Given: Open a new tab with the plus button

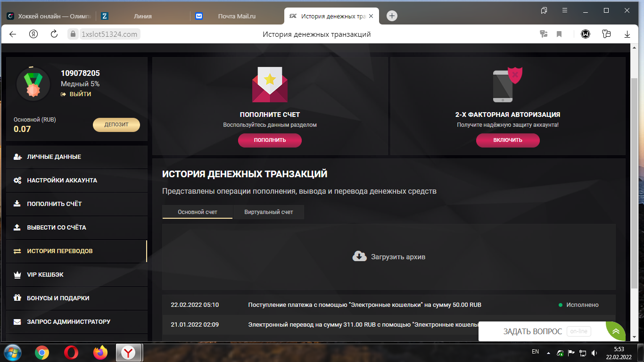Looking at the screenshot, I should point(392,16).
